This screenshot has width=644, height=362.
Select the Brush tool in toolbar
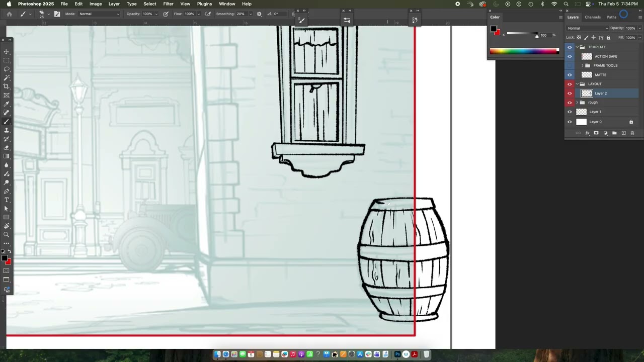tap(7, 122)
